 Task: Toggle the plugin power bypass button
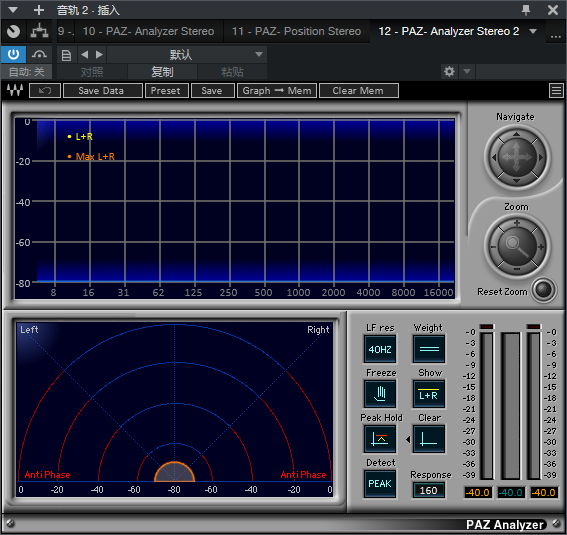(13, 55)
